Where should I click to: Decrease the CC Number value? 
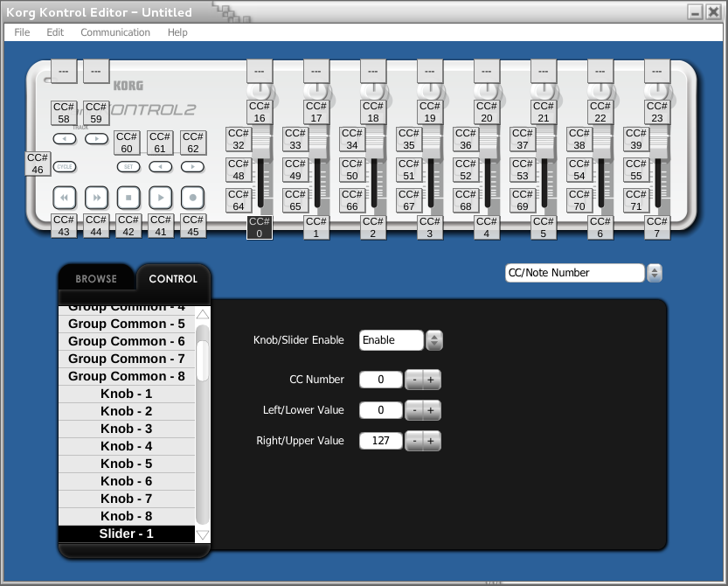tap(414, 380)
